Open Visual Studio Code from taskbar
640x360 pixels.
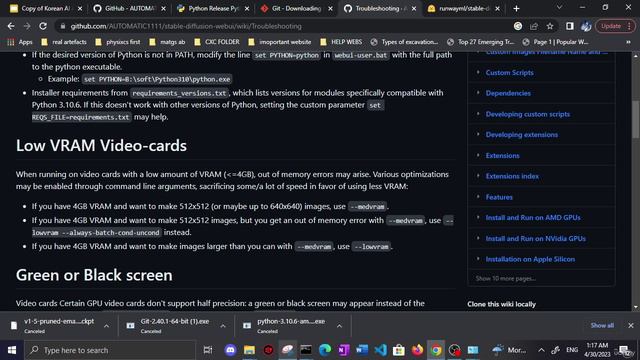(380, 350)
